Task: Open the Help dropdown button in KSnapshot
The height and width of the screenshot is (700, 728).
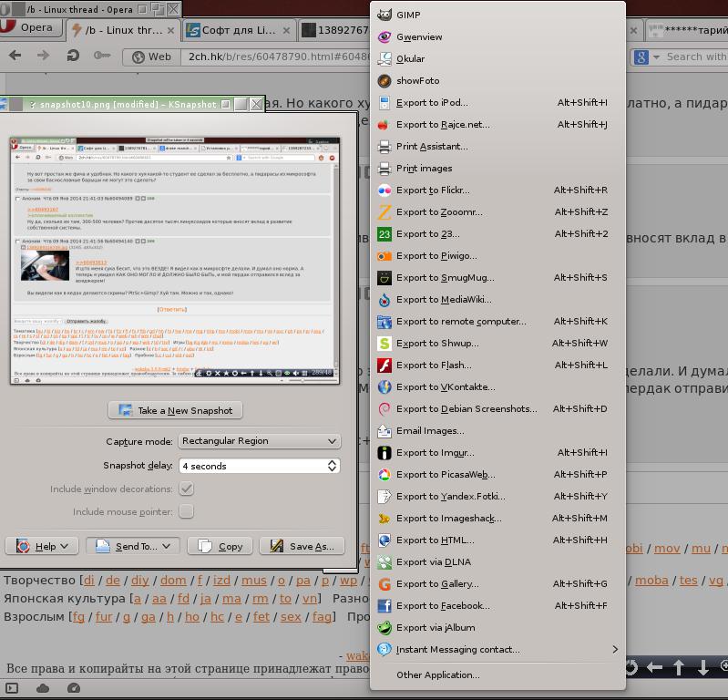Action: pos(42,546)
